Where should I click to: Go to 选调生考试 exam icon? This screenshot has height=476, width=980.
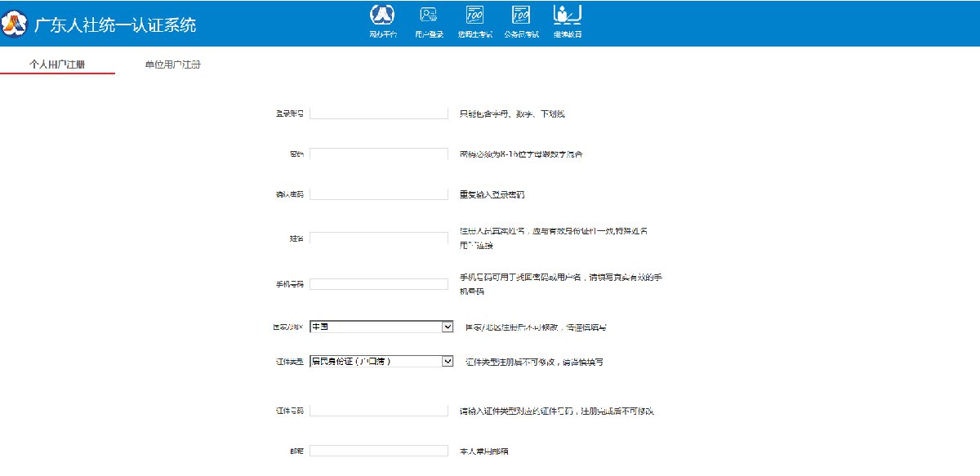474,15
